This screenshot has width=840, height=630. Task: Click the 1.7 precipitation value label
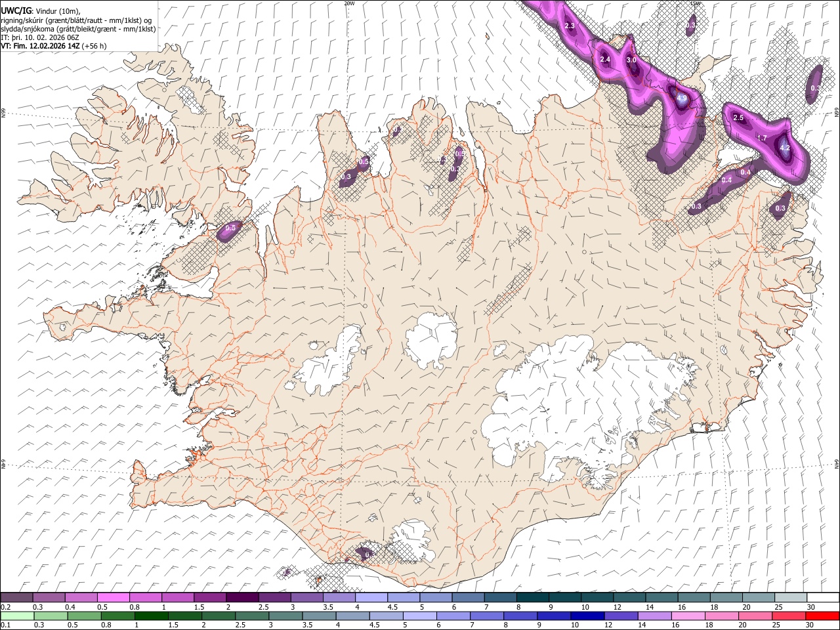pyautogui.click(x=762, y=138)
